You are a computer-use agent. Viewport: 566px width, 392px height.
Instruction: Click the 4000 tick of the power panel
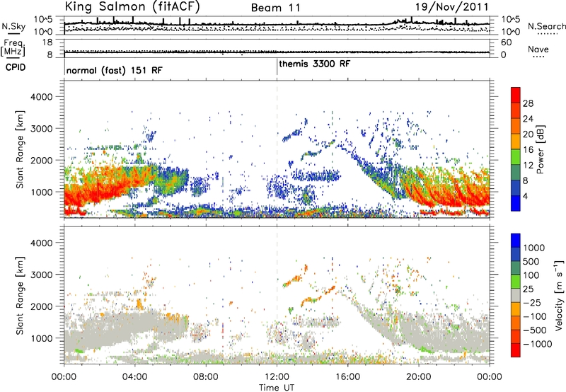point(41,97)
